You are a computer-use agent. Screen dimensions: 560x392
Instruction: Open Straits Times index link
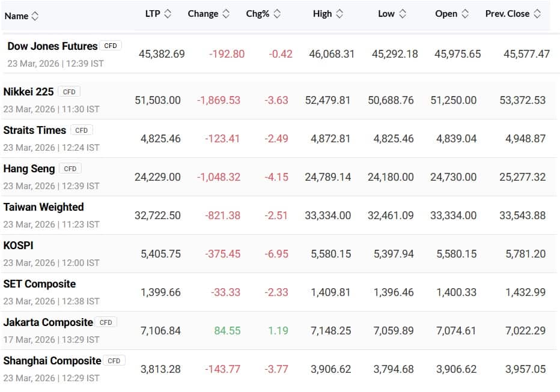[35, 130]
